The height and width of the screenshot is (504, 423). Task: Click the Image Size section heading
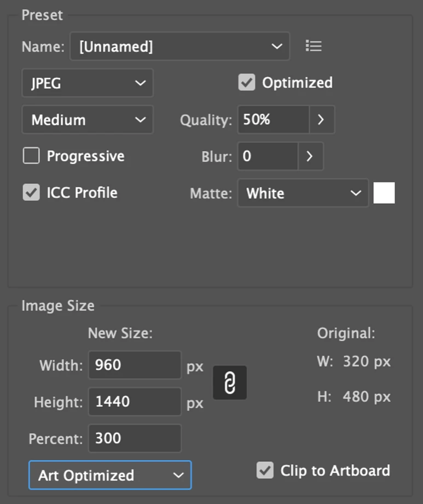[58, 306]
